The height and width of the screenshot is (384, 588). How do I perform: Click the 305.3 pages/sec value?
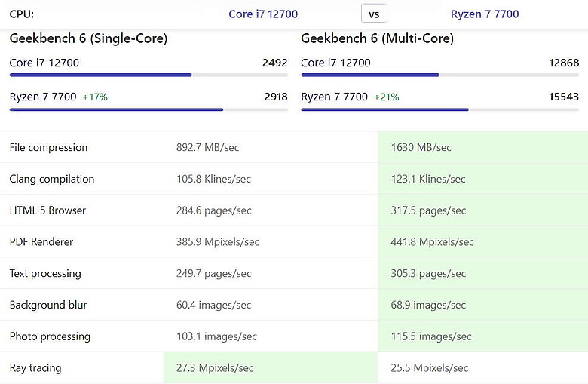[428, 274]
